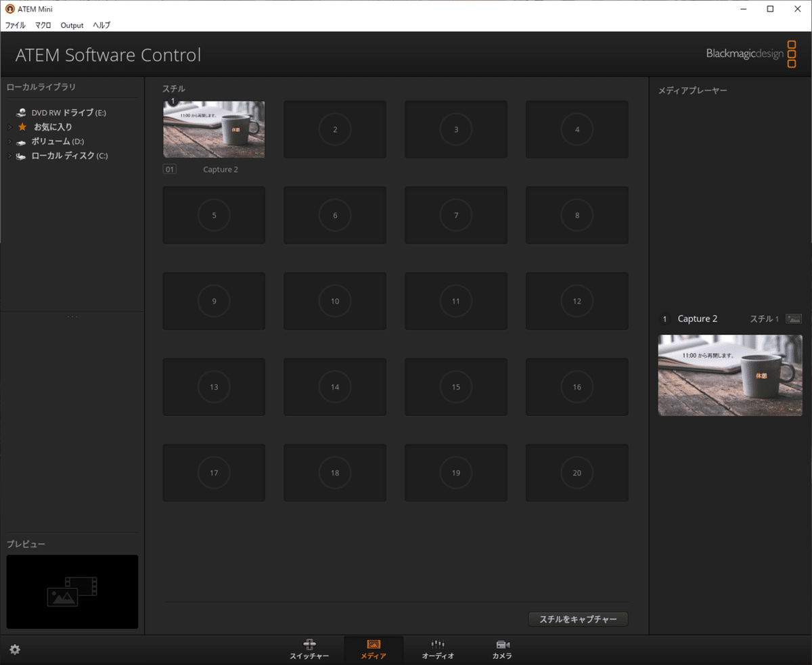Open the ヘルプ menu
This screenshot has height=665, width=812.
click(101, 25)
